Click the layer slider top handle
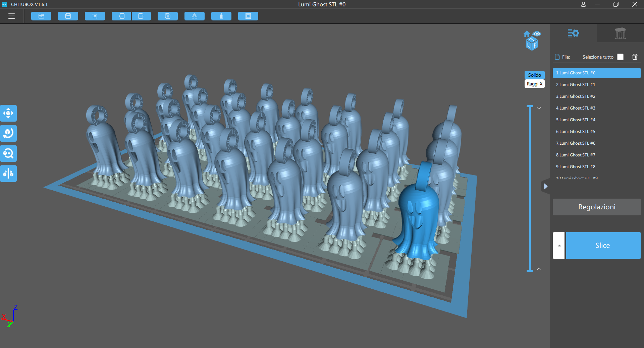The width and height of the screenshot is (644, 348). click(530, 107)
